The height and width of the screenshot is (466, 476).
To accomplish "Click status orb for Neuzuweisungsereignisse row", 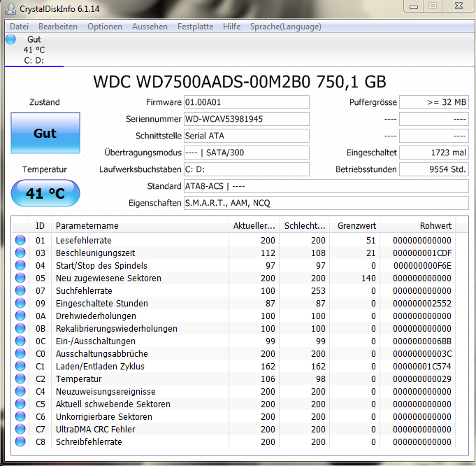I will pyautogui.click(x=20, y=391).
